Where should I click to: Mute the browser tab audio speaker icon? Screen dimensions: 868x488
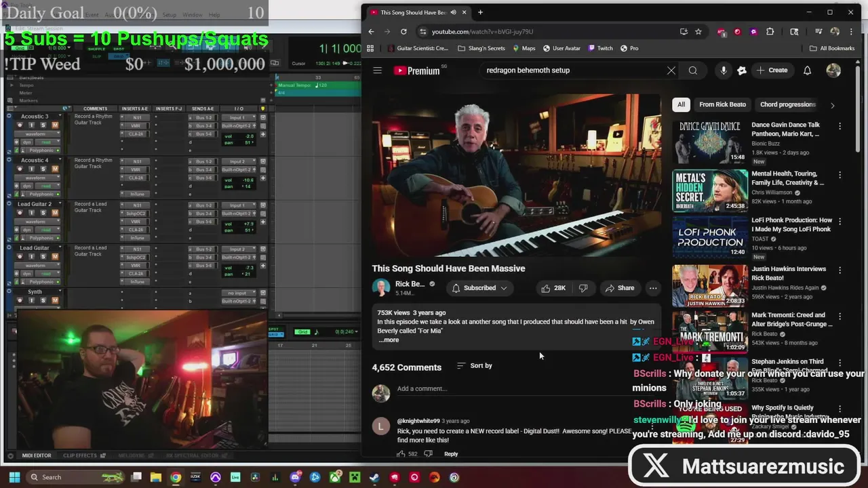(453, 12)
